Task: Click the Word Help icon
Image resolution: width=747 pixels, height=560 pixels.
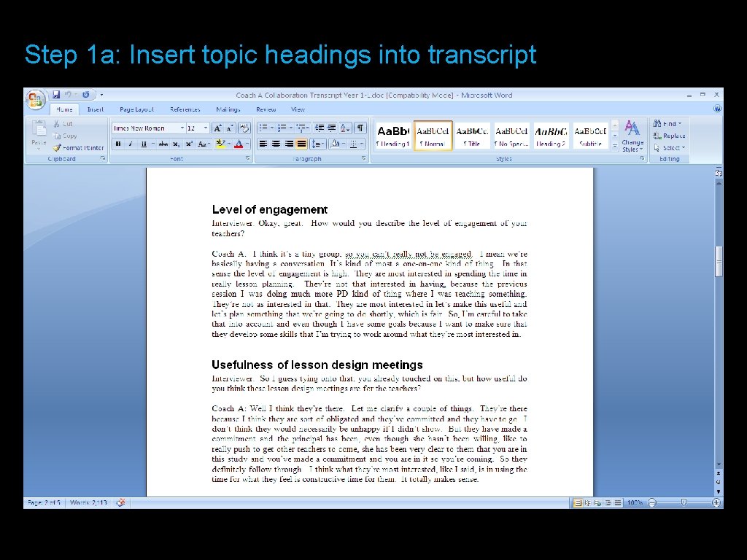Action: click(x=717, y=109)
